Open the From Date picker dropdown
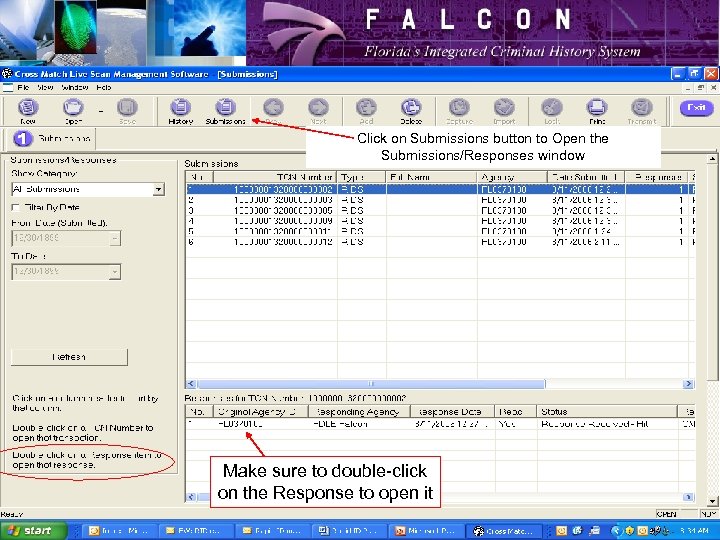Screen dimensions: 720x540 click(115, 238)
